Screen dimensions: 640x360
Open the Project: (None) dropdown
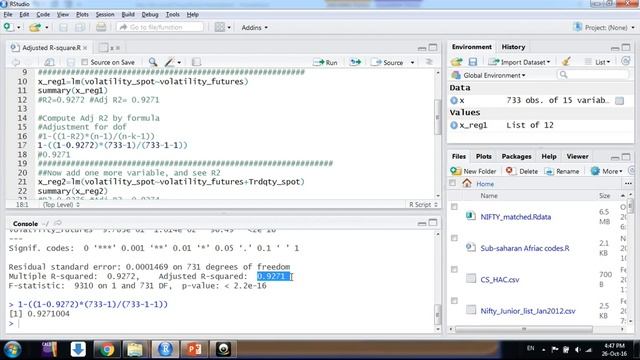click(x=604, y=27)
